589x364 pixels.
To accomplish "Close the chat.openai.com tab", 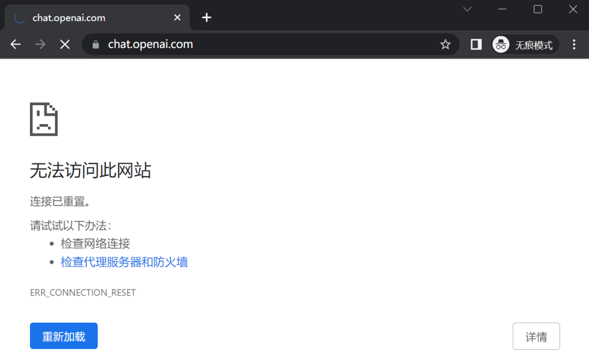I will coord(177,17).
